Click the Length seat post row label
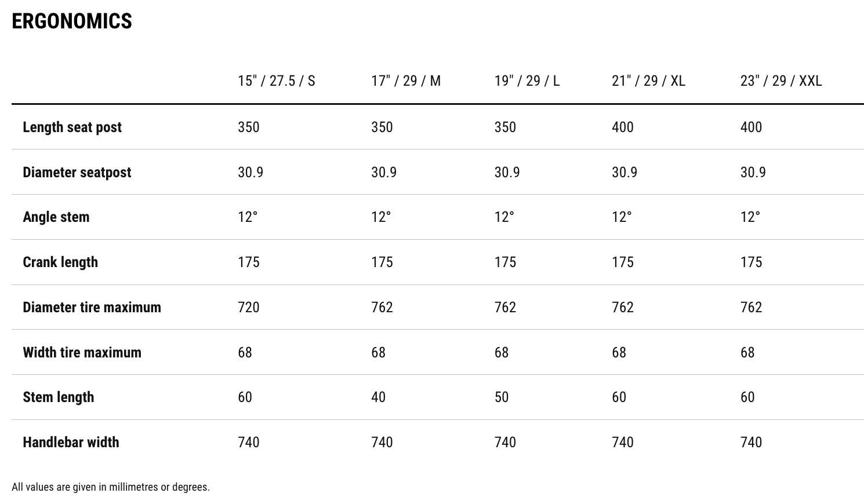864x504 pixels. click(72, 127)
